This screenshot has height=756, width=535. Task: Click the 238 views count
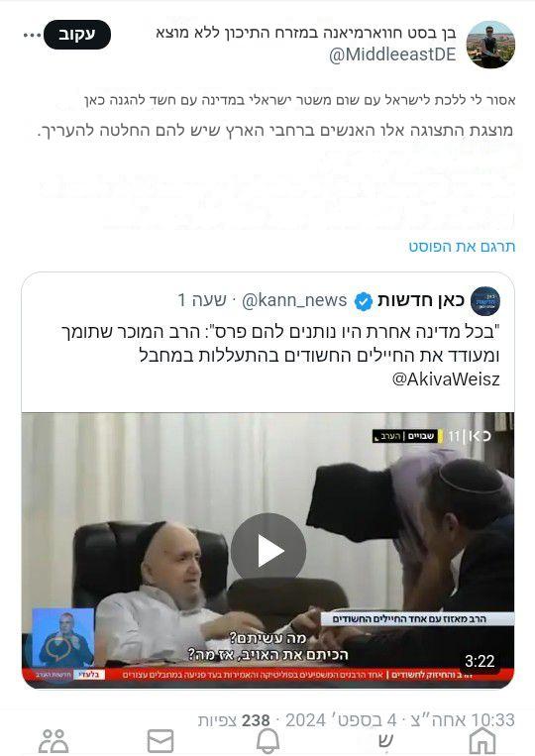(256, 720)
